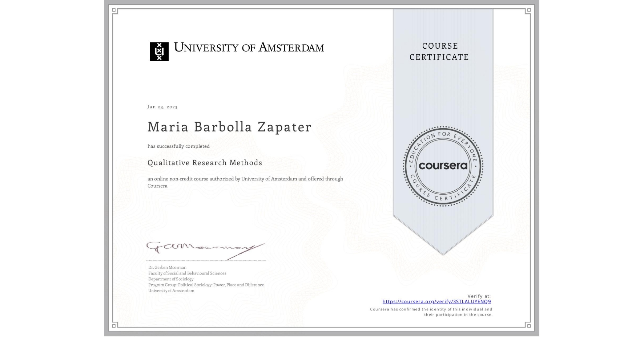The image size is (644, 337).
Task: Click the name Maria Barbolla Zapater
Action: click(x=229, y=127)
